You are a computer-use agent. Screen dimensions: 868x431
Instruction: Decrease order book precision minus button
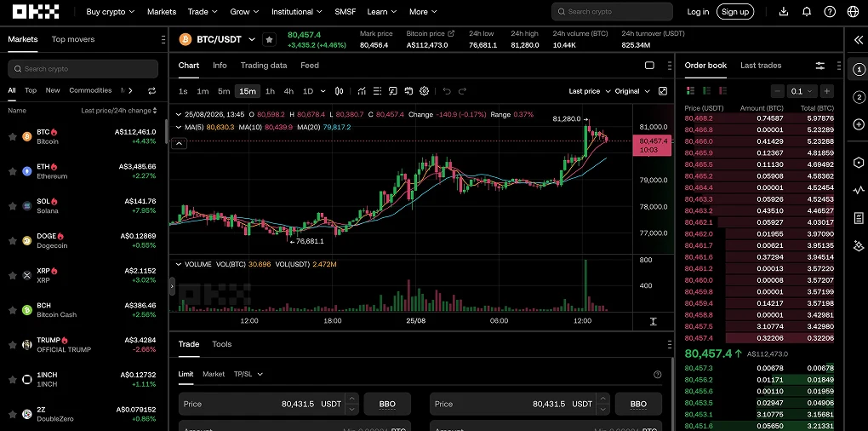[x=778, y=91]
